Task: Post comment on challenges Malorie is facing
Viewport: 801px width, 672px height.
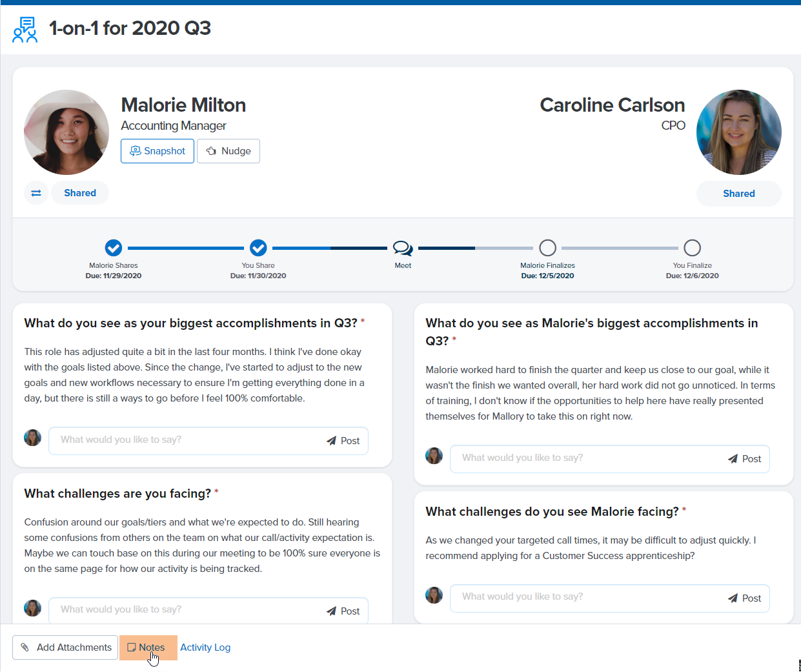Action: coord(745,598)
